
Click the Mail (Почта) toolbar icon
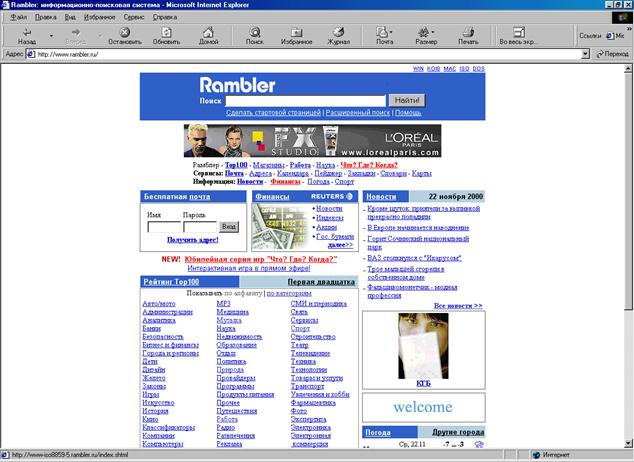click(382, 32)
